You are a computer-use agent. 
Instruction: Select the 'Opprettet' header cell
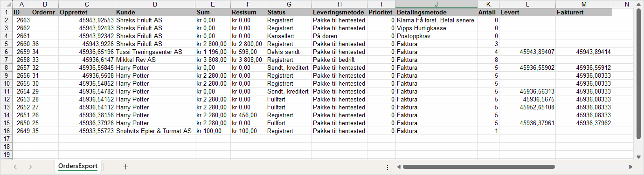[x=87, y=12]
